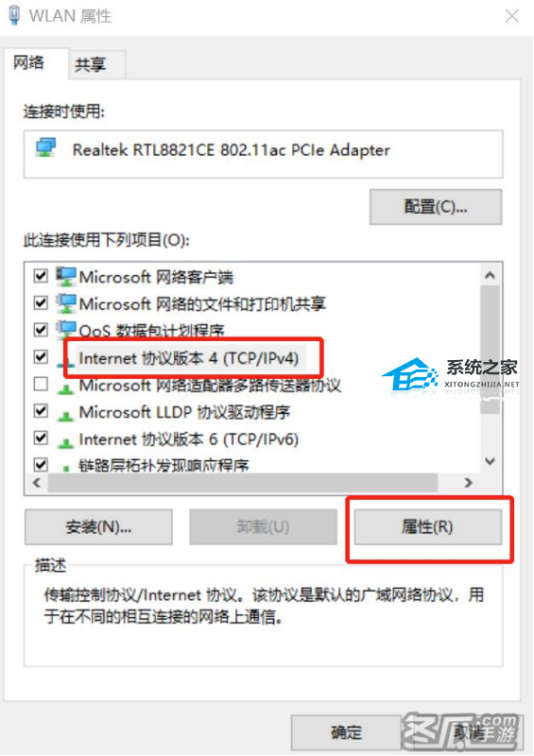This screenshot has width=534, height=756.
Task: Uncheck the Microsoft 网络客户端 checkbox
Action: (41, 276)
